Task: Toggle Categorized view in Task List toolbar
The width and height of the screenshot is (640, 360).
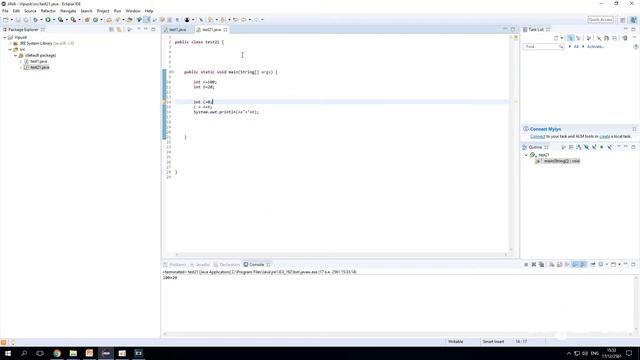Action: [571, 38]
